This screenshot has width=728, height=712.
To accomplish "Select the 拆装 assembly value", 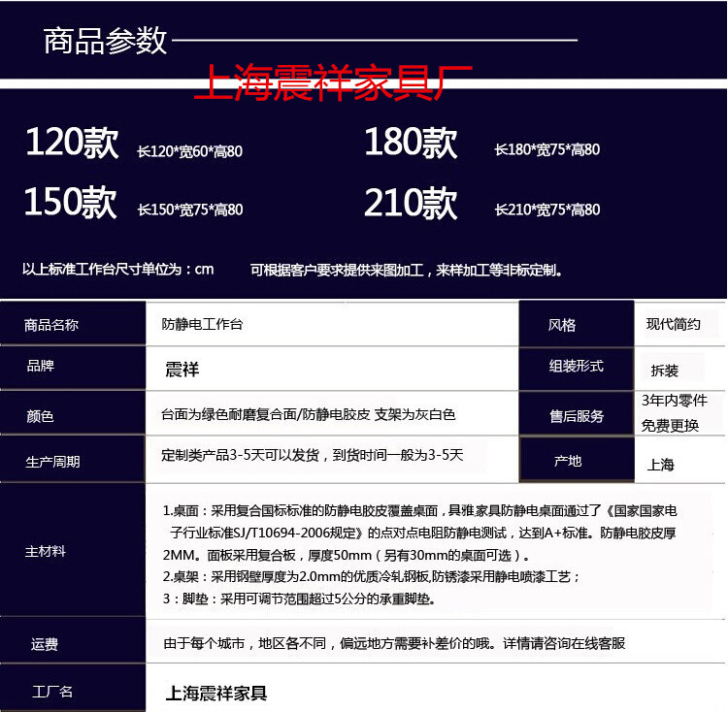I will (x=665, y=371).
